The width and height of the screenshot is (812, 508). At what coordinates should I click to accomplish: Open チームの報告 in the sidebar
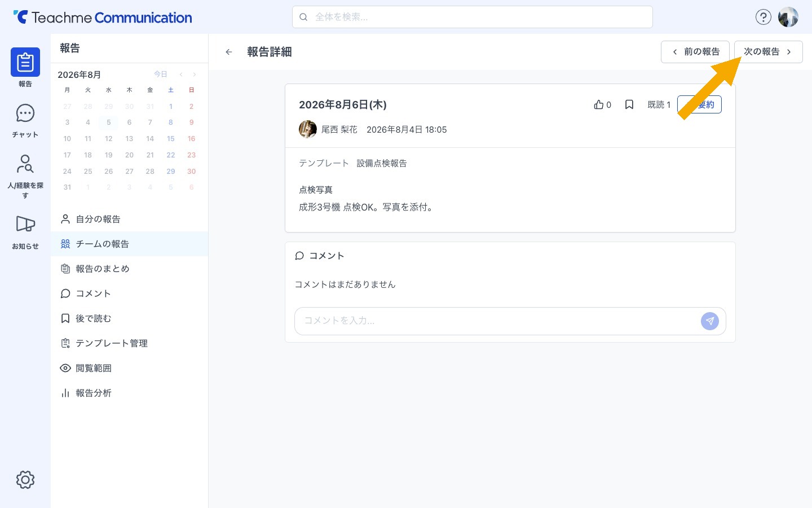(129, 244)
